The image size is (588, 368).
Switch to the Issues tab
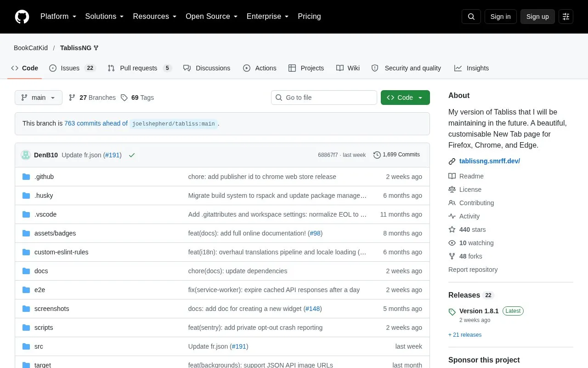pos(72,68)
